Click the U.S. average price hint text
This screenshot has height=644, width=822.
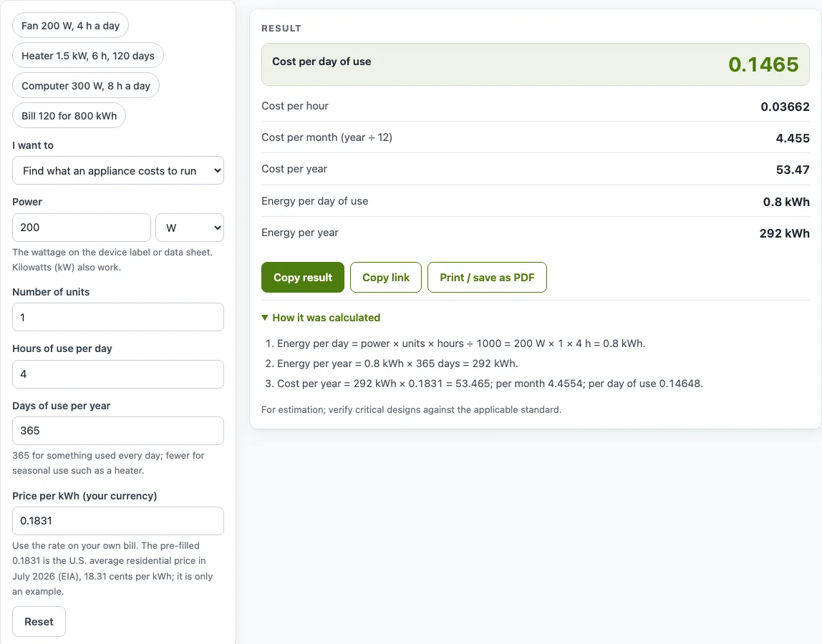112,568
